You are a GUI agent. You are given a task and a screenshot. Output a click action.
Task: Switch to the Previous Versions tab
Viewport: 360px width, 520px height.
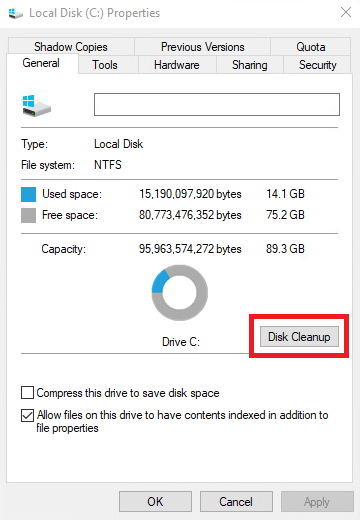coord(203,47)
